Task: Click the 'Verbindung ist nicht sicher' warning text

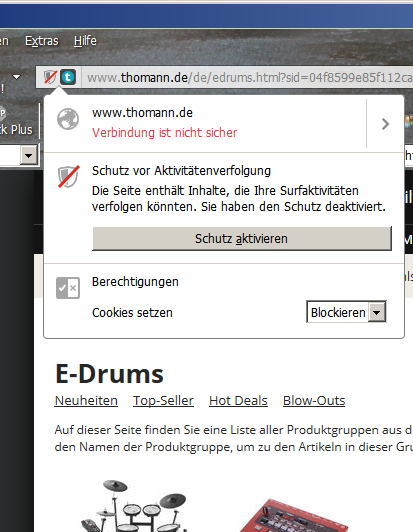Action: click(x=165, y=132)
